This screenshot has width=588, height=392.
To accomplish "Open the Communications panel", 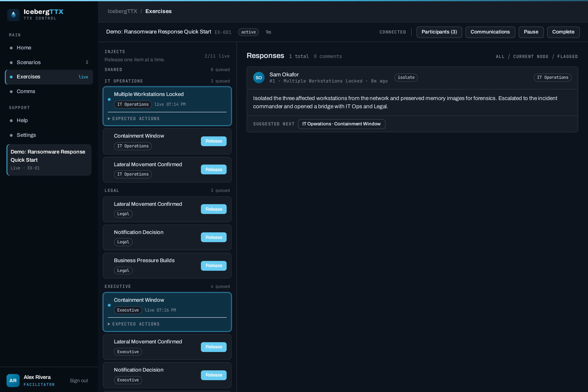I will point(490,32).
